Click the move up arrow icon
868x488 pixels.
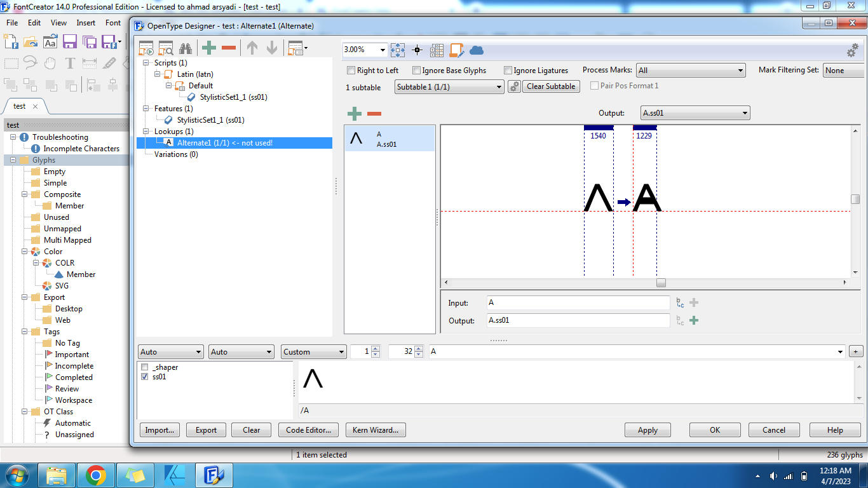(252, 48)
